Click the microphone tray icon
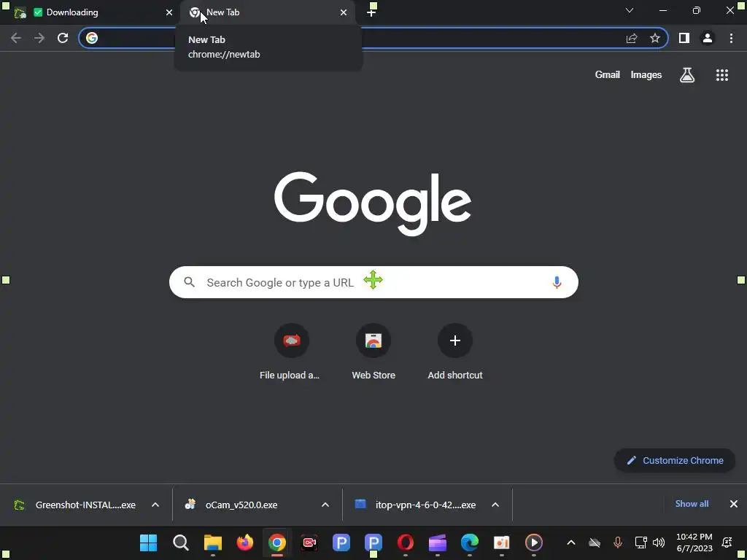Image resolution: width=747 pixels, height=560 pixels. tap(617, 542)
